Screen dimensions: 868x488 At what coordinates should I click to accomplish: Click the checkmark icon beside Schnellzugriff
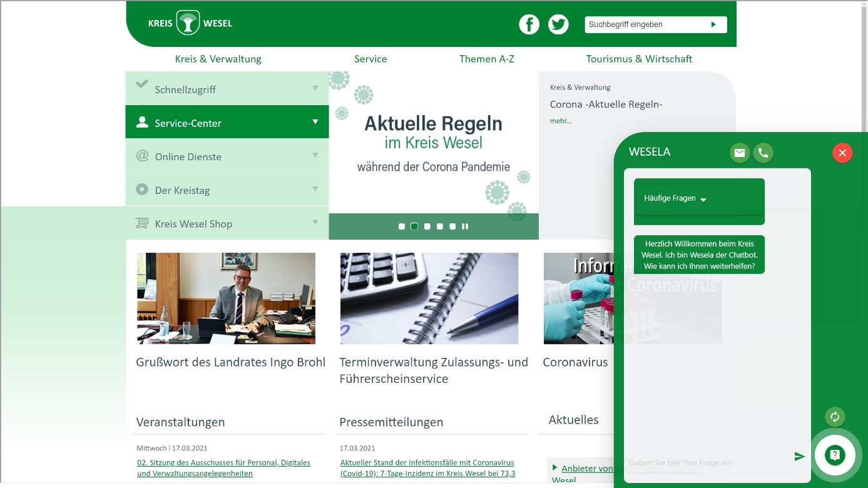click(x=142, y=84)
